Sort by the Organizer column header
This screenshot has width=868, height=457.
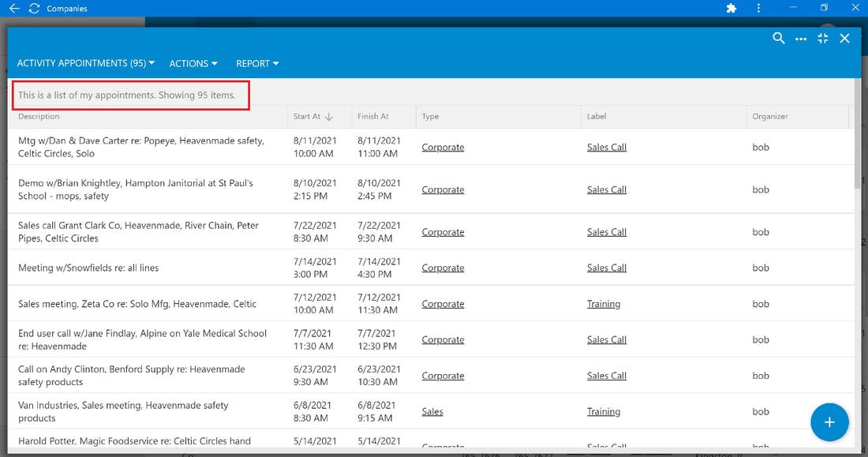[x=770, y=116]
